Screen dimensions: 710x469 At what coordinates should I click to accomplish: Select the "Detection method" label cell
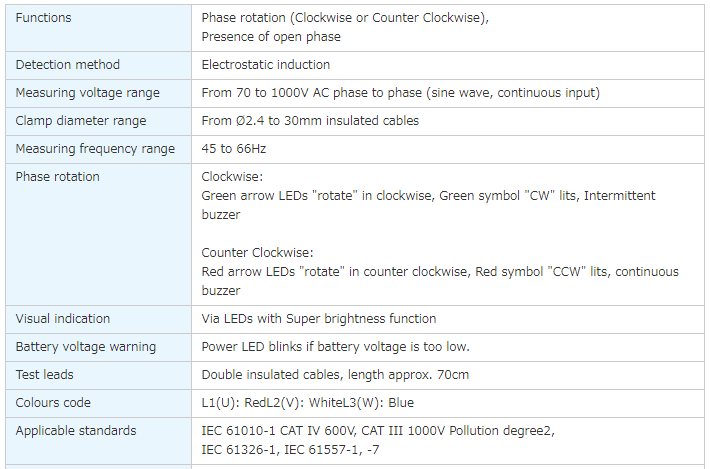(x=67, y=65)
